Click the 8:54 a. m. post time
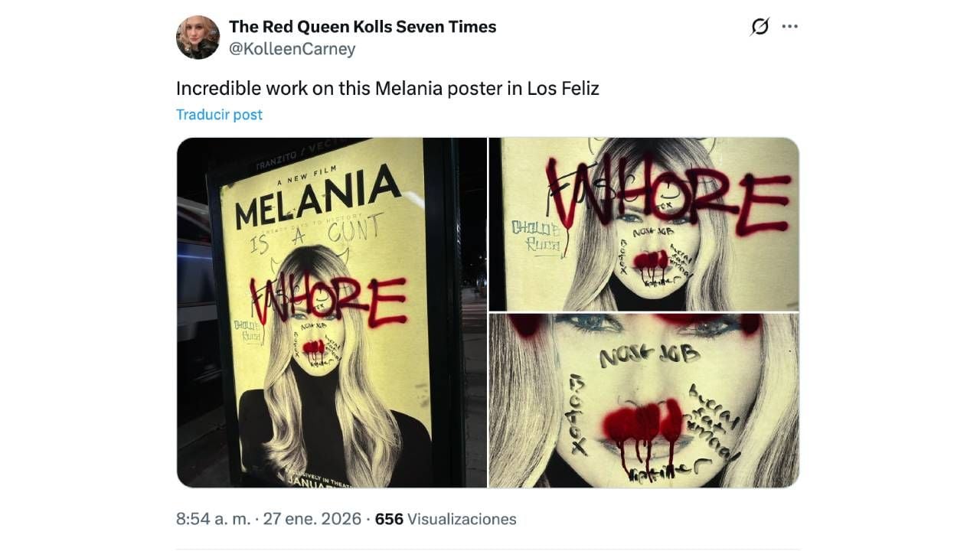This screenshot has height=551, width=980. 213,519
